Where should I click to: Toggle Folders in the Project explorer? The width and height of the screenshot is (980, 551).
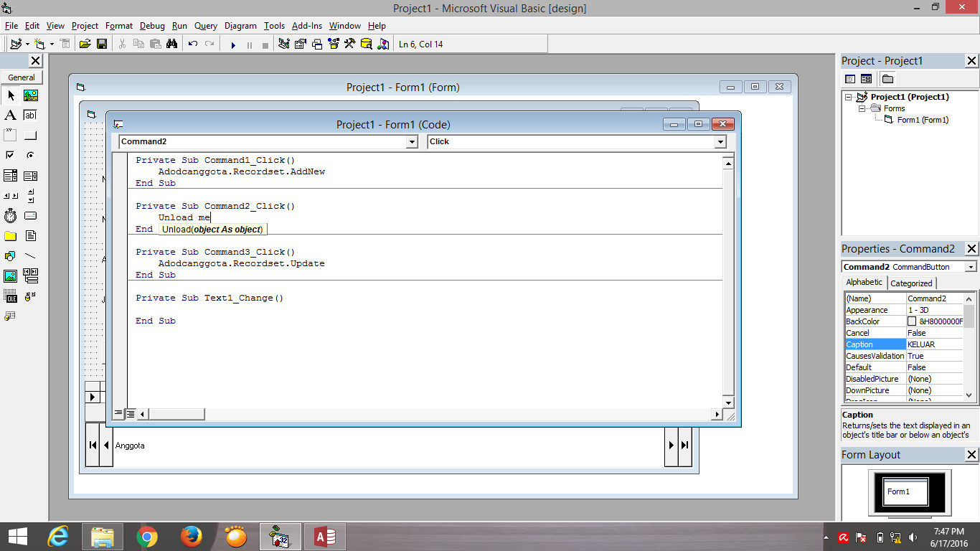pyautogui.click(x=888, y=79)
